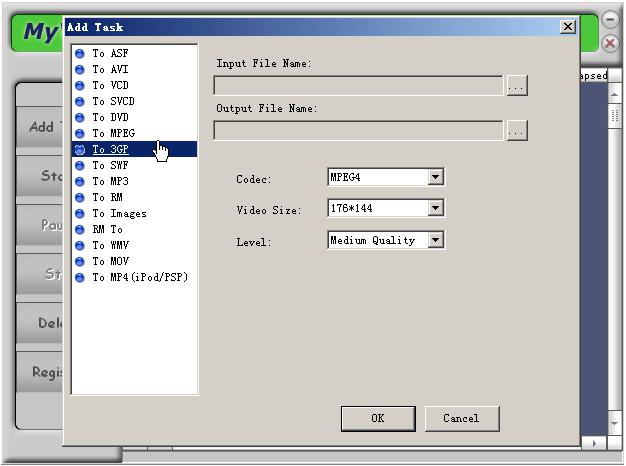Click scrollbar up arrow in main window
Viewport: 626px width, 466px height.
(614, 95)
